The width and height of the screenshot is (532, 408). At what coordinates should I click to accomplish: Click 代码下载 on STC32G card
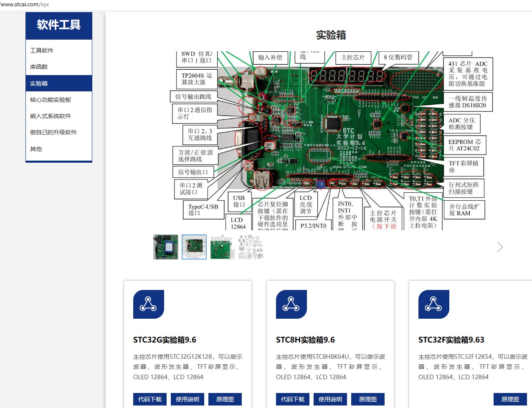[x=150, y=399]
